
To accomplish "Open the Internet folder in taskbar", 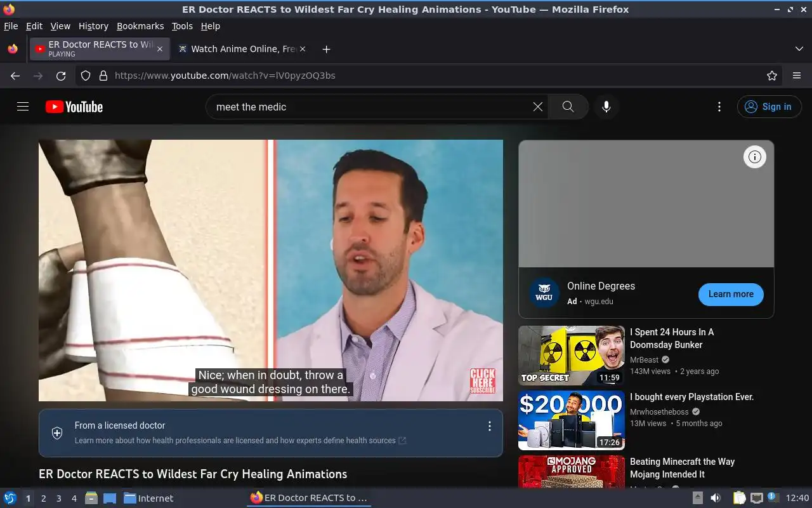I will click(x=148, y=498).
